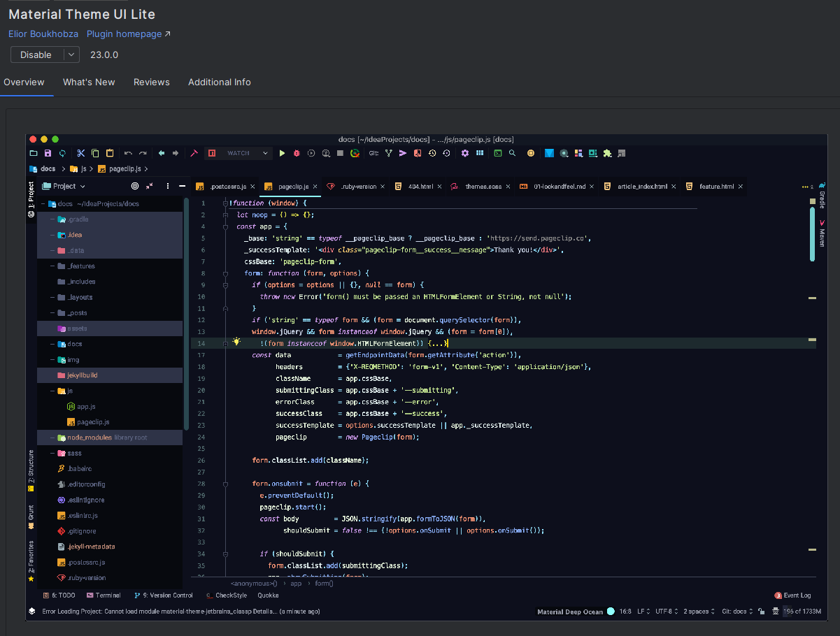
Task: Click the green Terminal icon in toolbar
Action: (498, 153)
